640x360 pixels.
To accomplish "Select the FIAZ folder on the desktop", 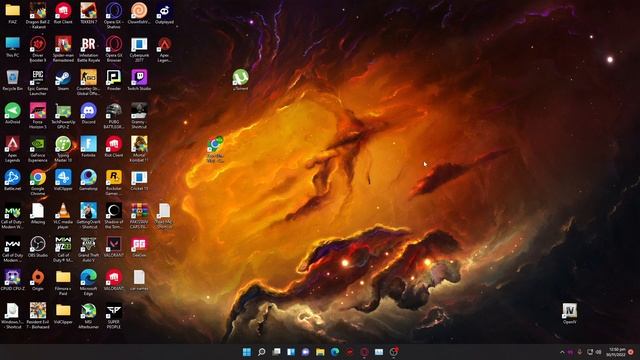I will coord(13,13).
